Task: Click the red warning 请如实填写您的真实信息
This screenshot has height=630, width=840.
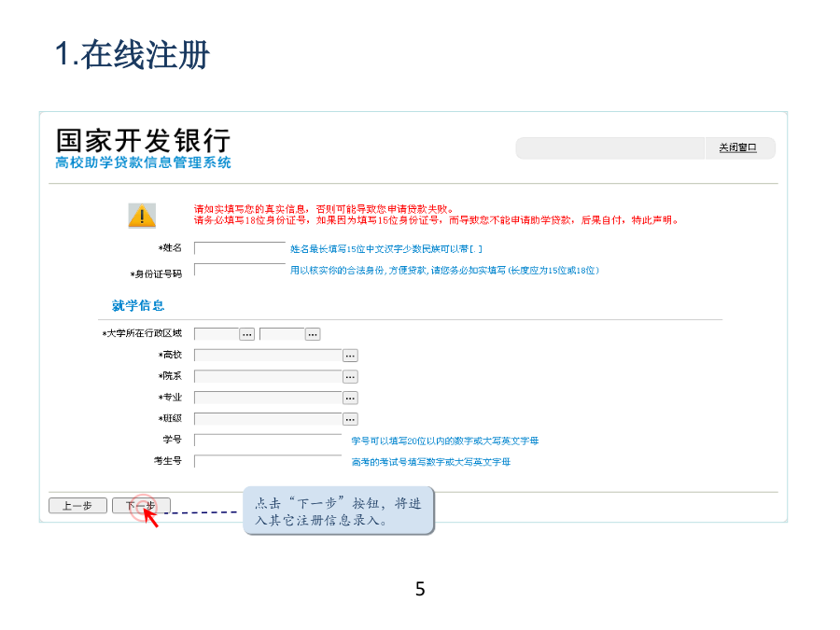Action: (325, 209)
